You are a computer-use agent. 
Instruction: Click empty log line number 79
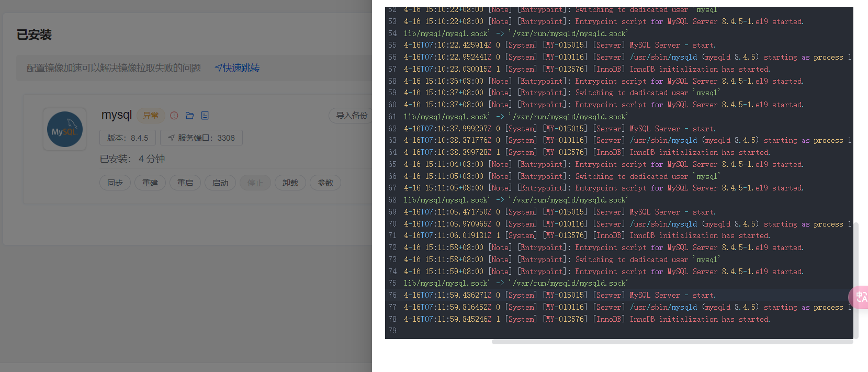pyautogui.click(x=392, y=331)
